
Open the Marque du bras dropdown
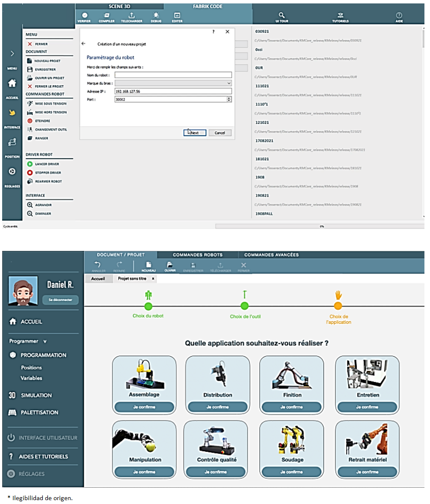coord(173,83)
